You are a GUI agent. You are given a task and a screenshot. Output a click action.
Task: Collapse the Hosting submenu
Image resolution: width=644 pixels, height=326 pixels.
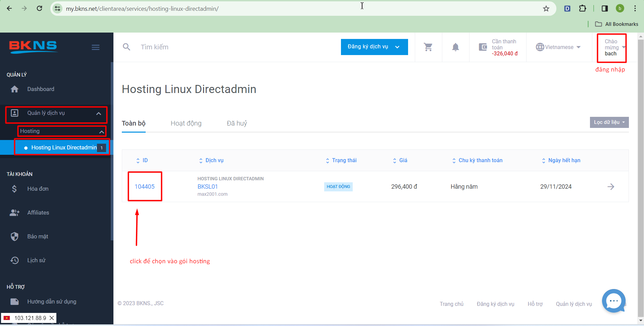62,131
